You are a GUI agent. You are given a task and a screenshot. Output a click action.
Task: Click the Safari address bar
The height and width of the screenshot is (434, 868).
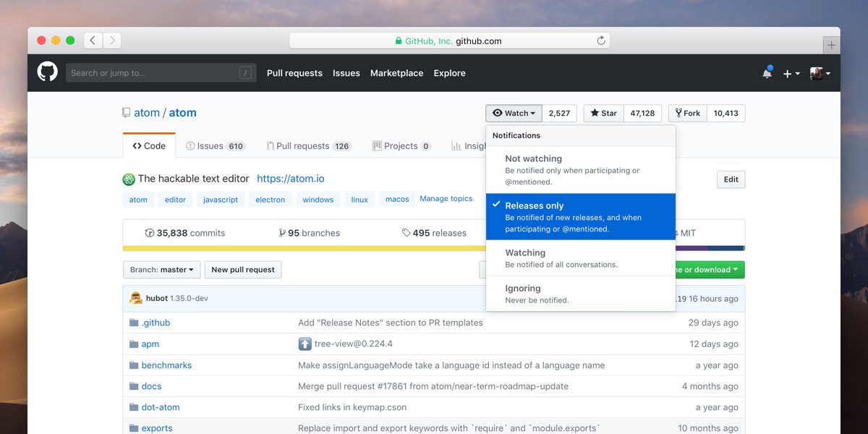click(x=449, y=41)
